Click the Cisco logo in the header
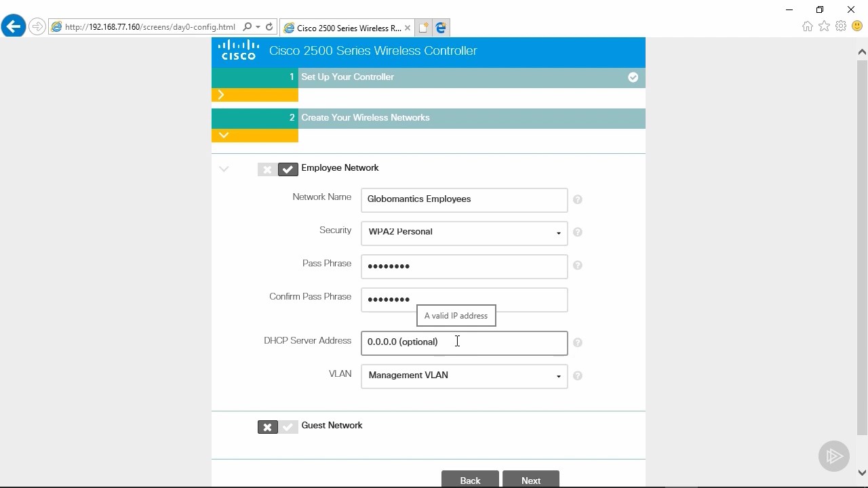Screen dimensions: 868x488 pos(239,51)
